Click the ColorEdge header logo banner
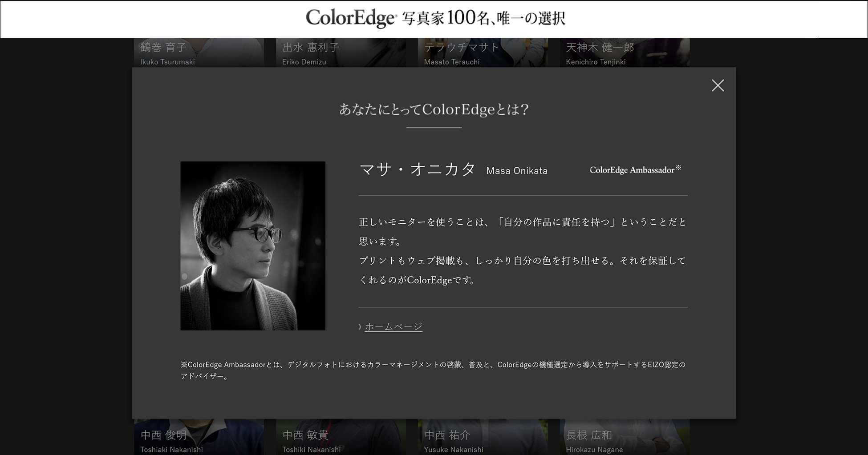Screen dimensions: 868x455 click(435, 18)
